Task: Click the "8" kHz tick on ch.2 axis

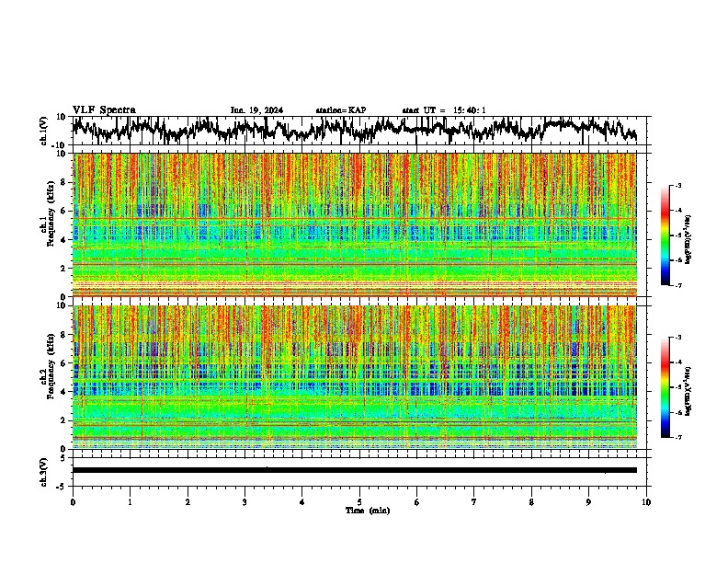Action: coord(63,335)
